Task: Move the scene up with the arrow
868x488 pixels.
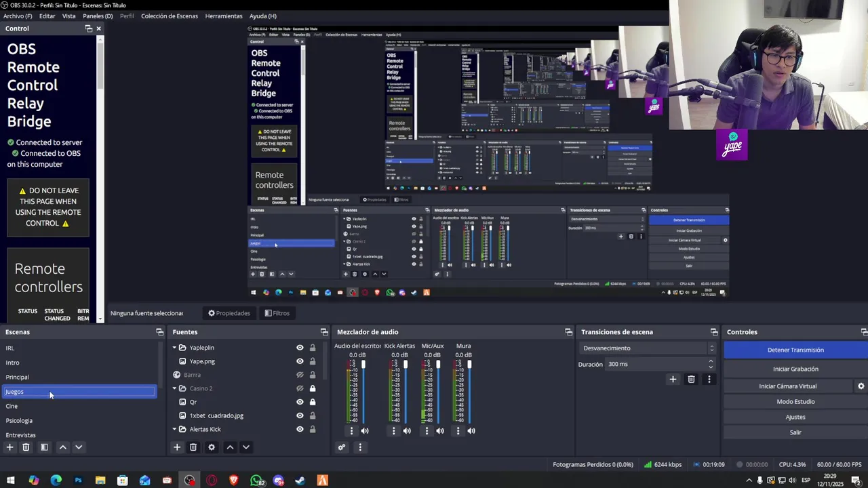Action: click(x=62, y=447)
